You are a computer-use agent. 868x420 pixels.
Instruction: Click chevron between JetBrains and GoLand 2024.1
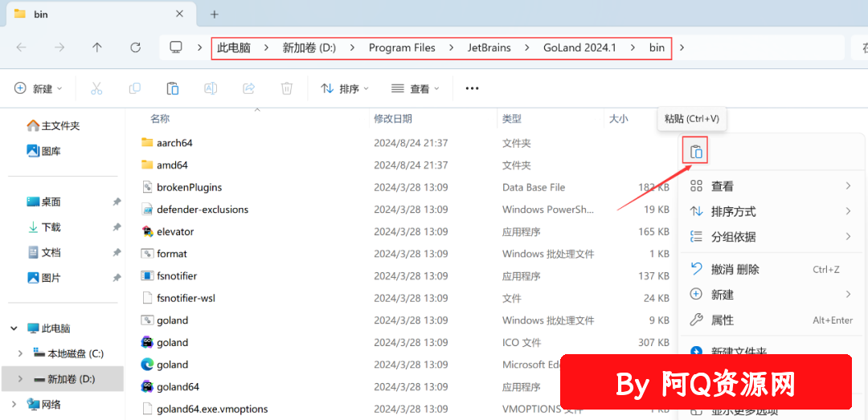click(527, 48)
